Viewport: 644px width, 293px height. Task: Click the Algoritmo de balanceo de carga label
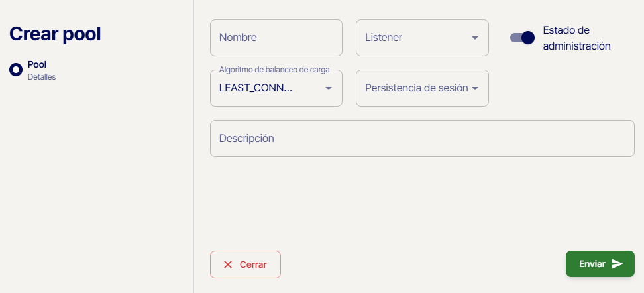click(x=274, y=70)
